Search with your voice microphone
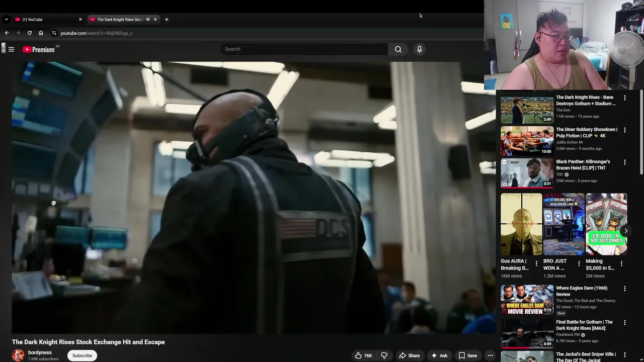The height and width of the screenshot is (362, 644). 420,49
